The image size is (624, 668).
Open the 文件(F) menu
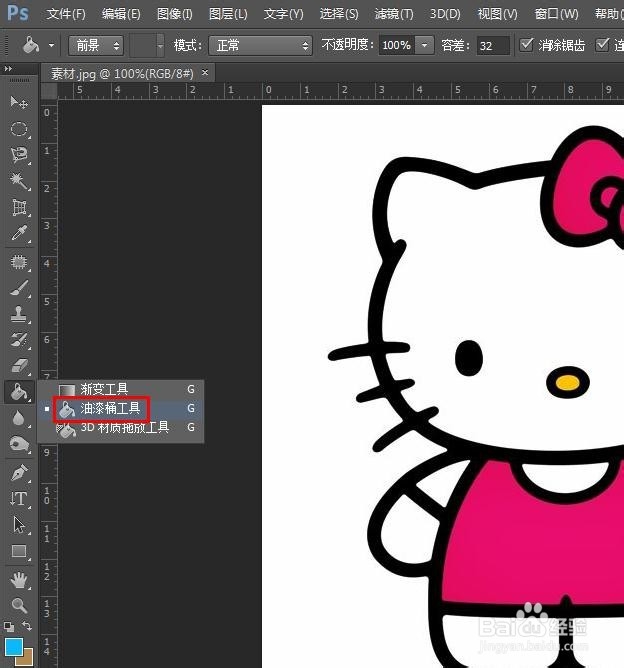pos(66,14)
